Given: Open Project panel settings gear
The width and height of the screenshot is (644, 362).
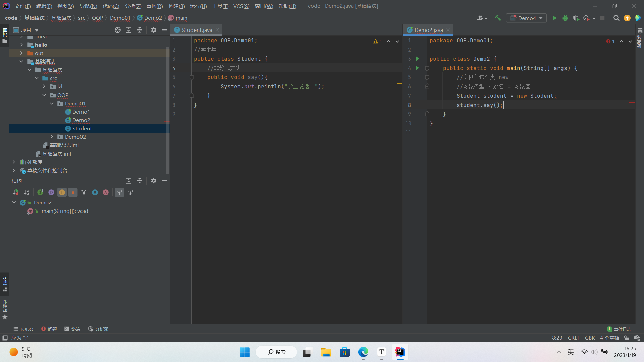Looking at the screenshot, I should click(x=154, y=30).
